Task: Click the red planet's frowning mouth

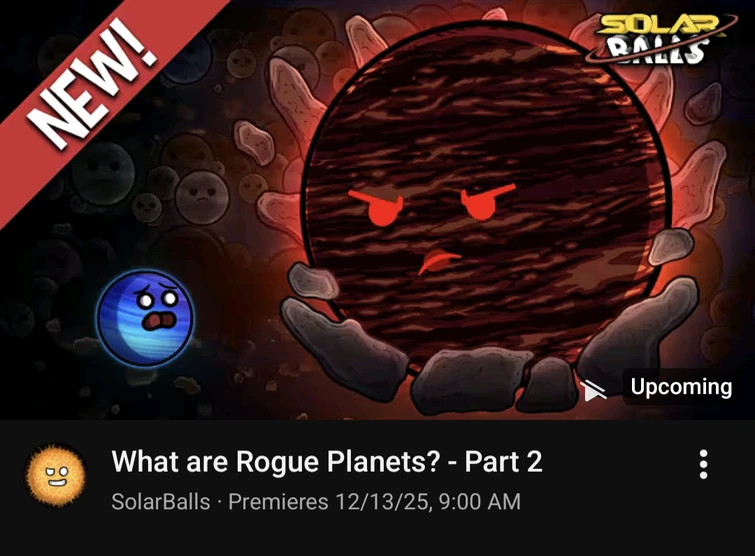Action: pos(437,261)
